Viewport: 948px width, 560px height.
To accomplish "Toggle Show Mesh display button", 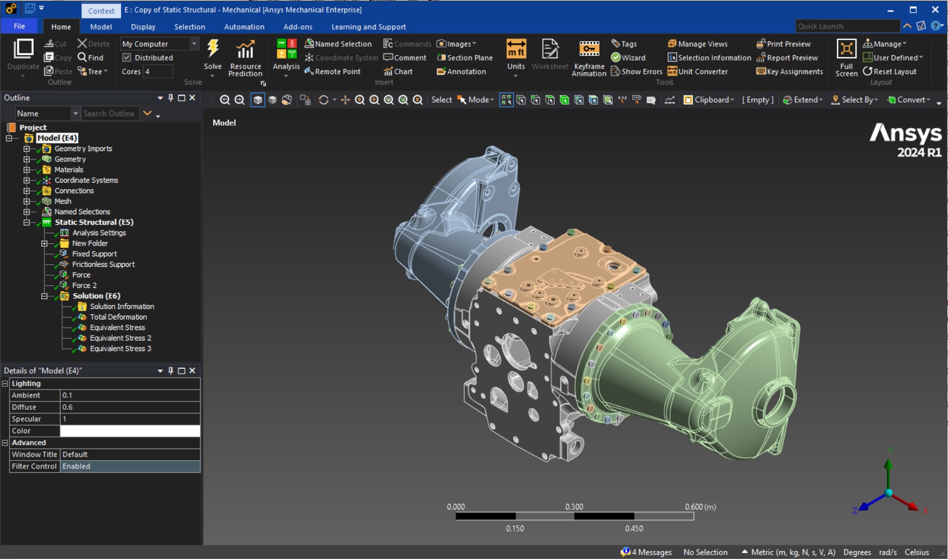I will [x=305, y=99].
